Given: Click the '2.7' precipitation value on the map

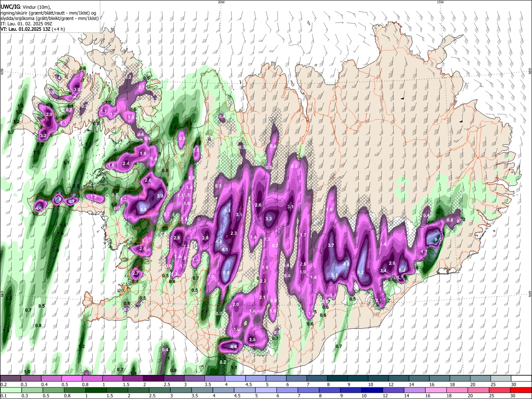Looking at the screenshot, I should [135, 273].
